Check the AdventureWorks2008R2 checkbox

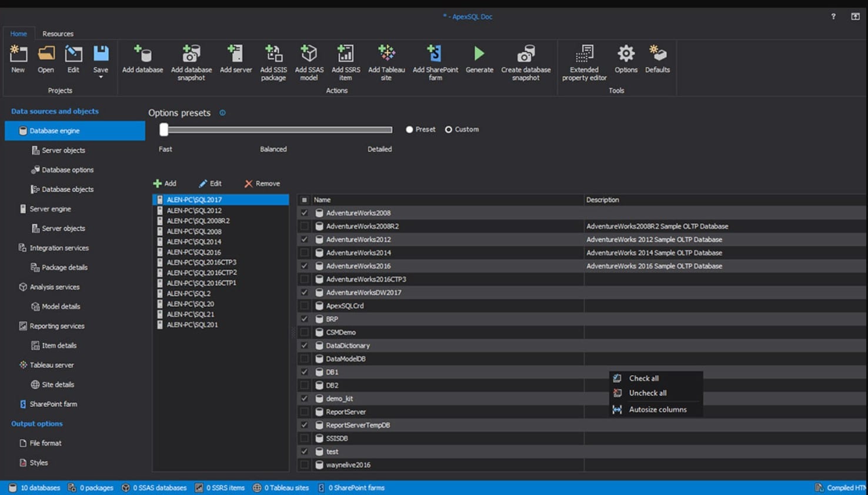304,226
